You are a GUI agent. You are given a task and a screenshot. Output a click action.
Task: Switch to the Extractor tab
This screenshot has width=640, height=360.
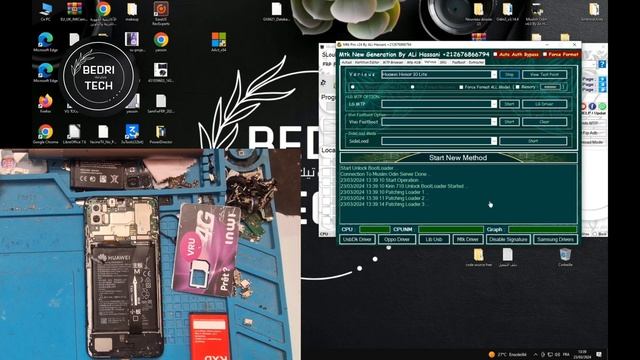pos(476,62)
